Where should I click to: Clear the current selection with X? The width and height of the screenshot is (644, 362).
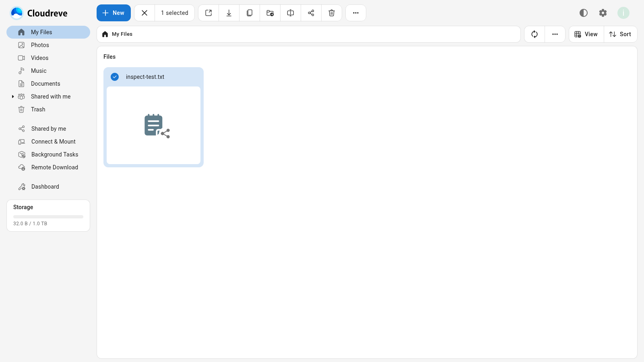144,13
